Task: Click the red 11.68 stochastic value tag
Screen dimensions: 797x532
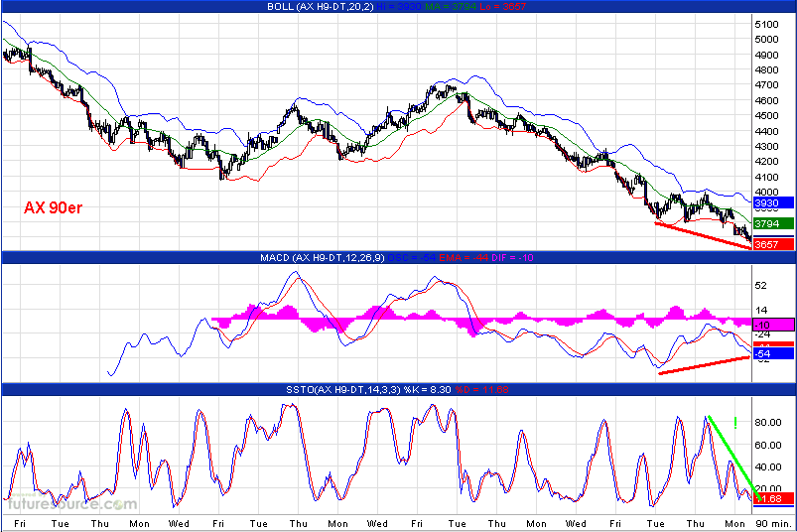Action: pos(773,498)
